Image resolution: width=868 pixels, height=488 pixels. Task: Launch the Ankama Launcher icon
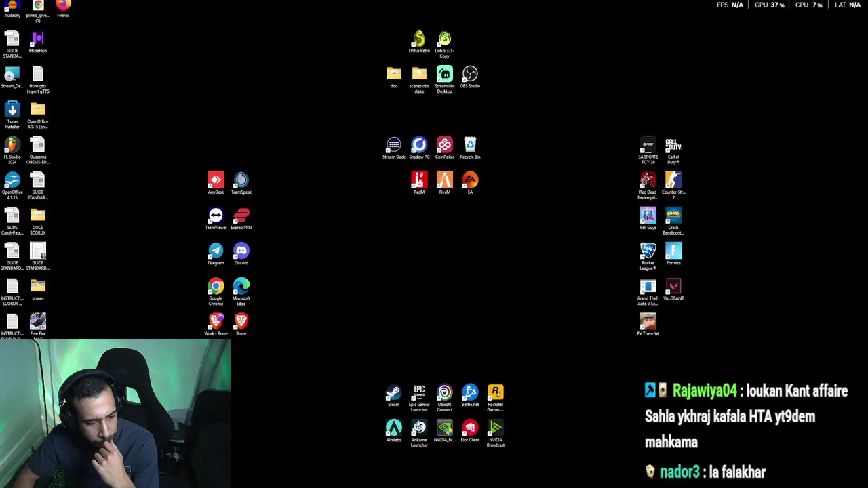[419, 434]
